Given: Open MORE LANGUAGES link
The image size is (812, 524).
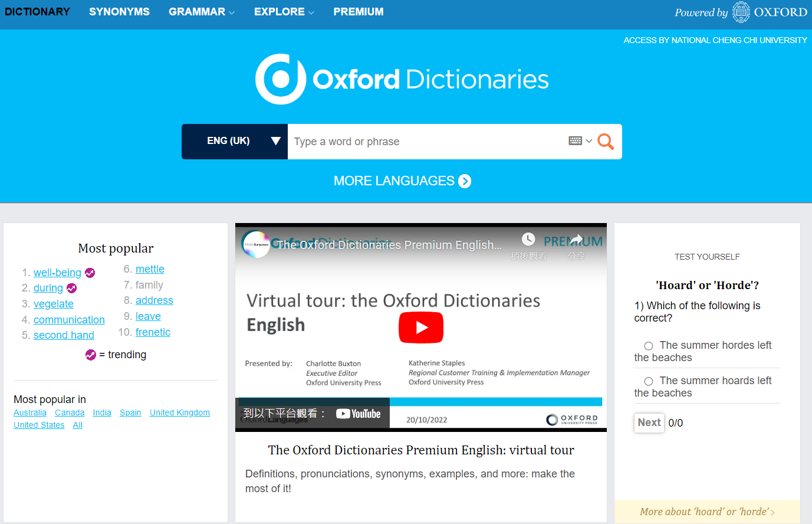Looking at the screenshot, I should (402, 181).
